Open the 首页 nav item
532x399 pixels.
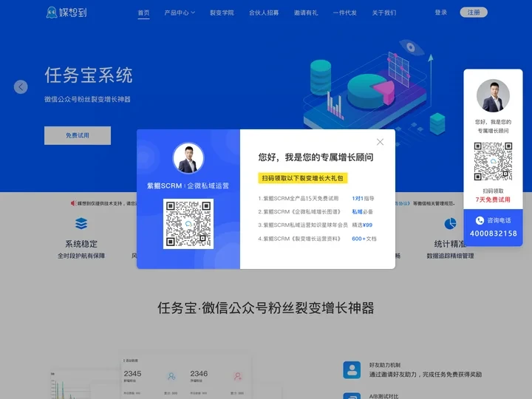(x=143, y=13)
